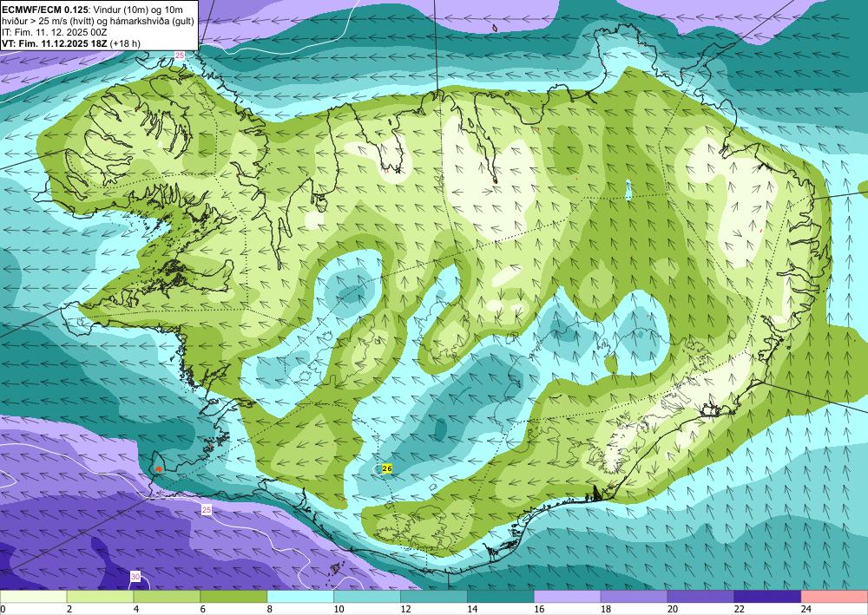Click the 25 contour label beside info box
The image size is (868, 615).
click(180, 56)
